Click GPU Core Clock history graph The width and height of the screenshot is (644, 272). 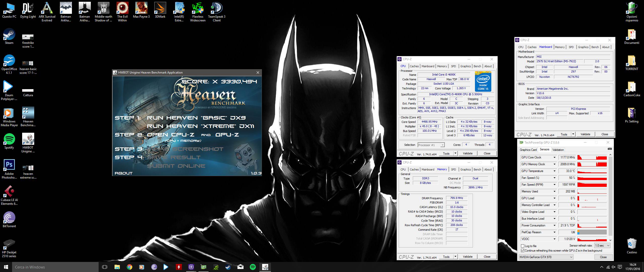[592, 157]
